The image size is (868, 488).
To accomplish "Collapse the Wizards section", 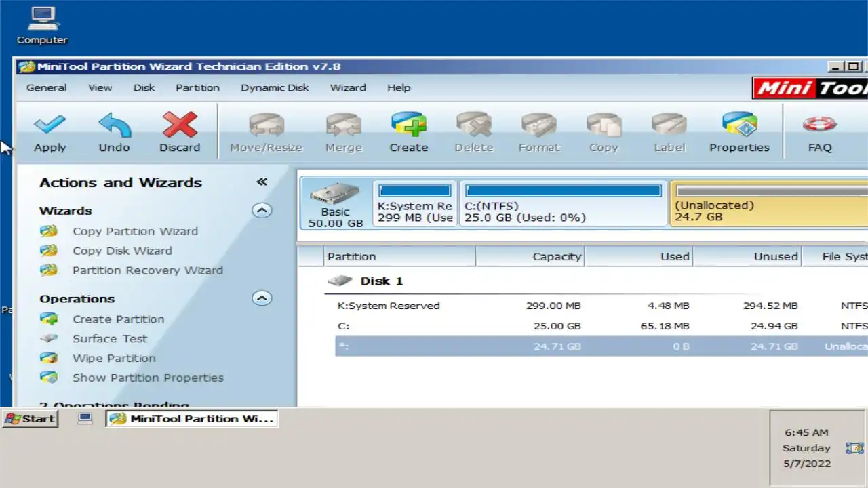I will pos(262,210).
